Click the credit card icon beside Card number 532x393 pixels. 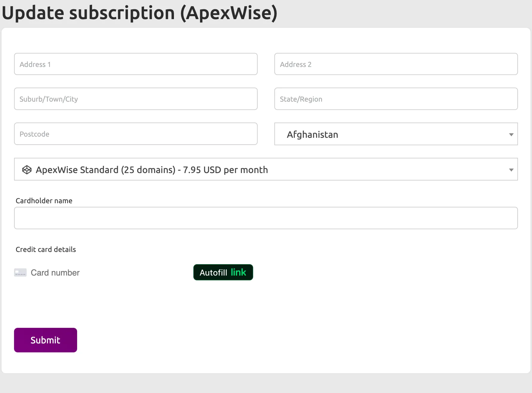pos(20,272)
